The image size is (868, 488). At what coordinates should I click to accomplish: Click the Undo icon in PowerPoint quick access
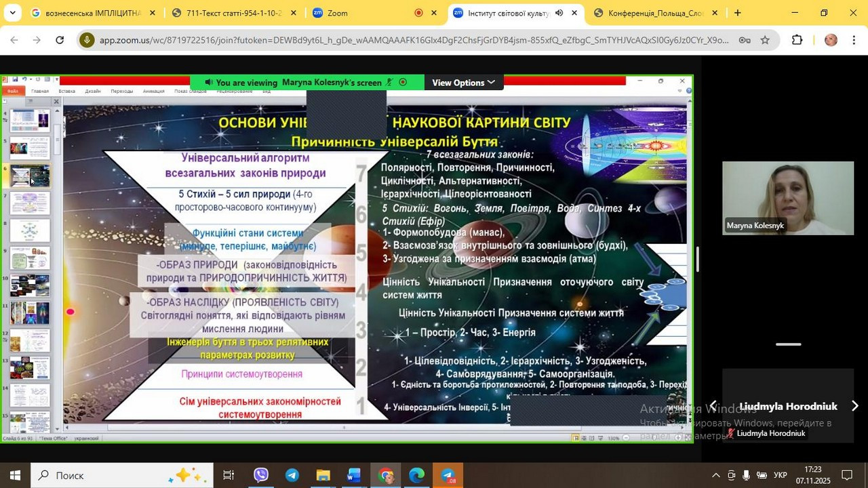coord(24,80)
